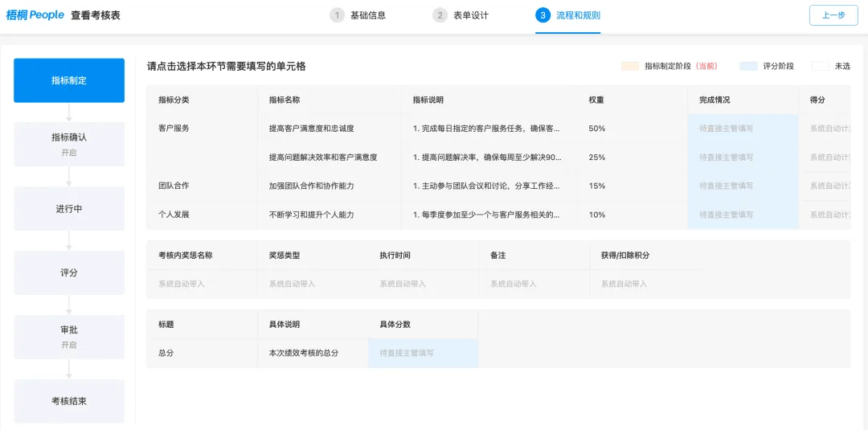Select the 加强团队合作和协作能力 cell
This screenshot has height=430, width=868.
(330, 186)
